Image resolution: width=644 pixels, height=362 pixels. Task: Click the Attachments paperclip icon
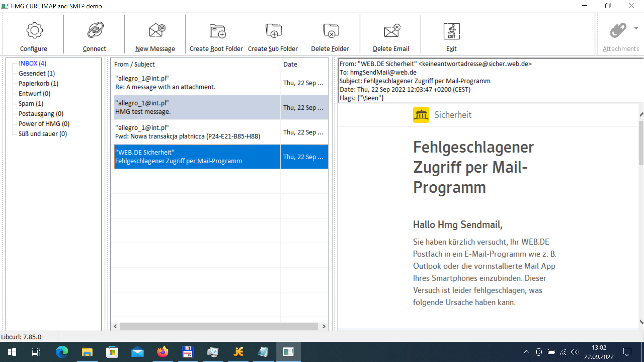(619, 30)
